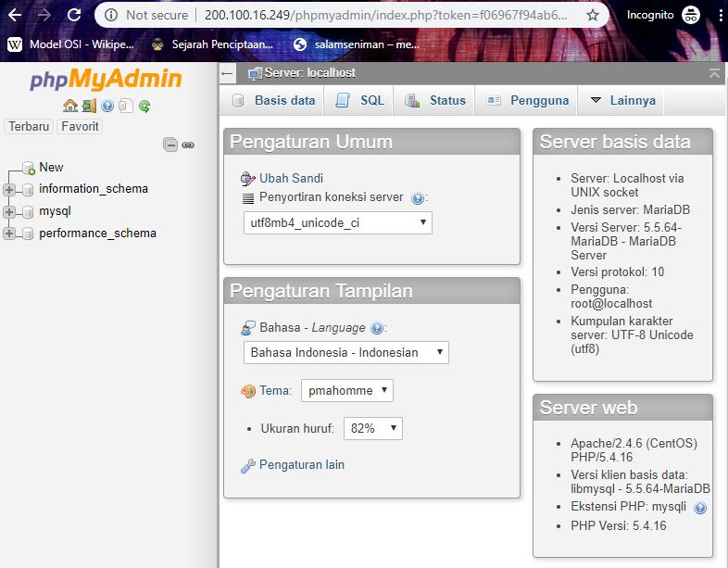
Task: Click the copy documents icon in sidebar
Action: [x=126, y=106]
